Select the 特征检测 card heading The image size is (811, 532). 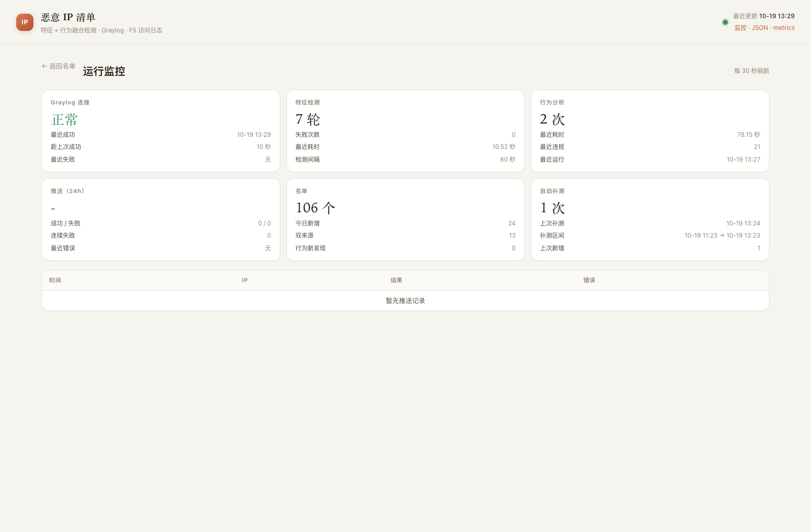(308, 102)
